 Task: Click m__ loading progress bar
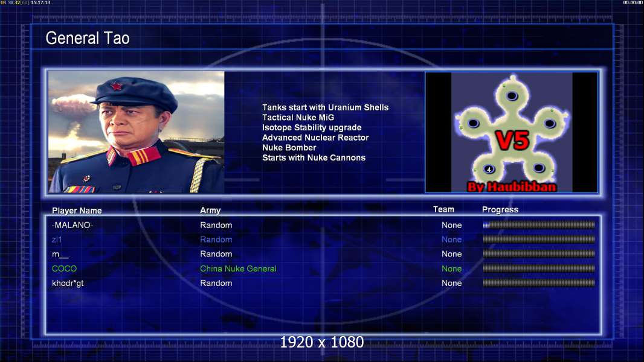[x=539, y=254]
